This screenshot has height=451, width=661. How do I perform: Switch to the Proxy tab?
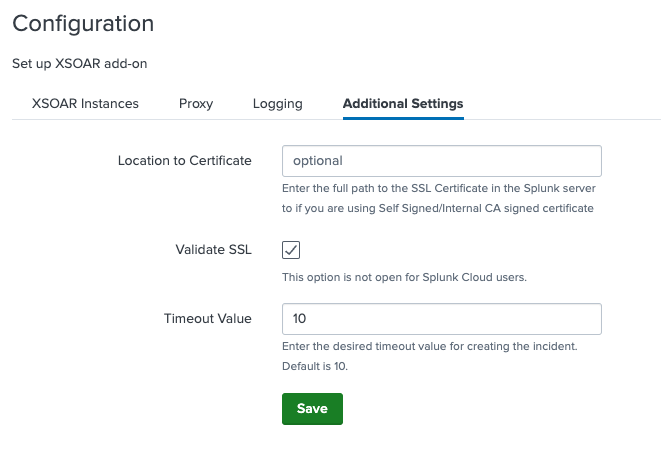click(196, 104)
